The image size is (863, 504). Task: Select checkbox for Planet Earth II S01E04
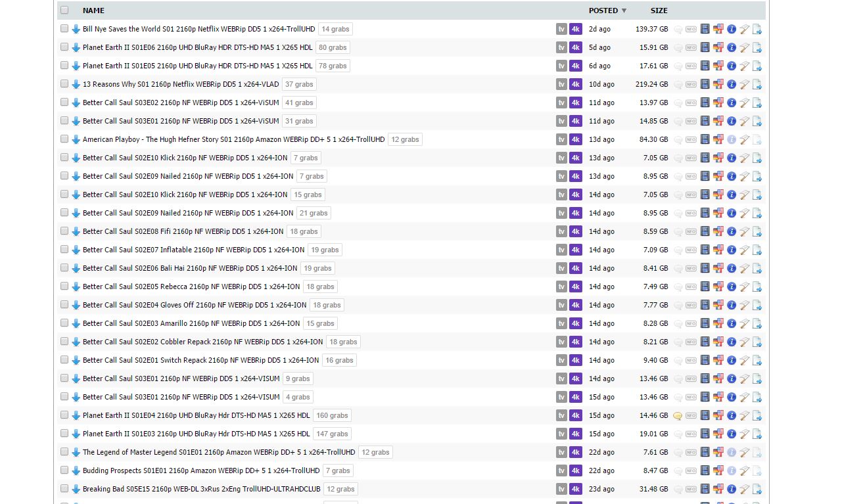pyautogui.click(x=64, y=415)
